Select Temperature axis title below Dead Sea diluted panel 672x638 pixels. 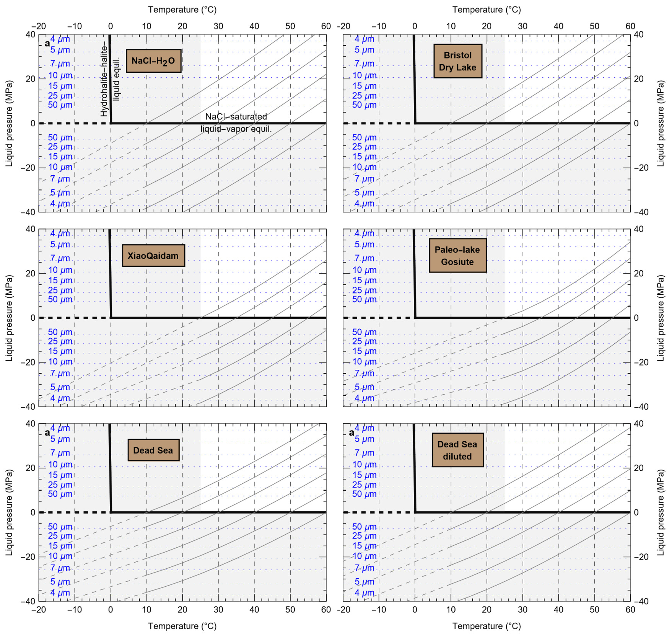(487, 626)
